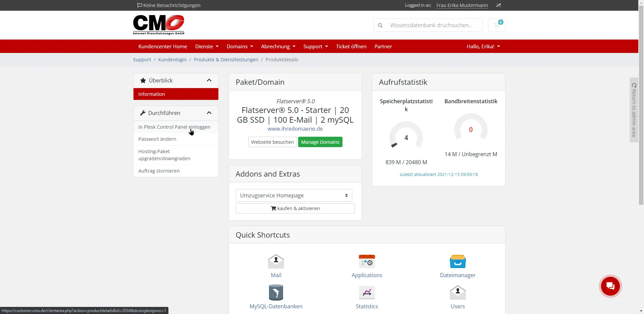The height and width of the screenshot is (314, 644).
Task: Click the 839 M / 20480 M value
Action: pos(406,162)
